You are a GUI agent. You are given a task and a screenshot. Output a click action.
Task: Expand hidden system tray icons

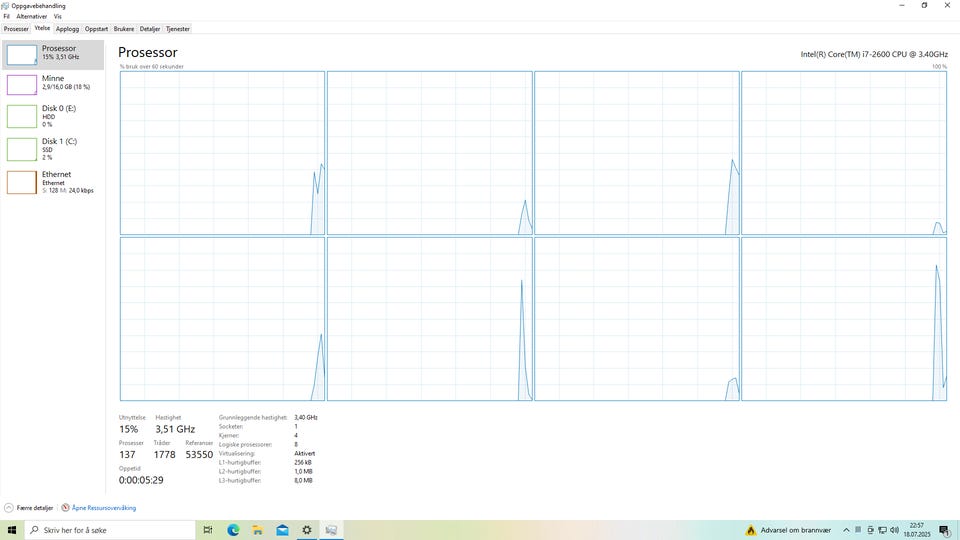(x=846, y=530)
